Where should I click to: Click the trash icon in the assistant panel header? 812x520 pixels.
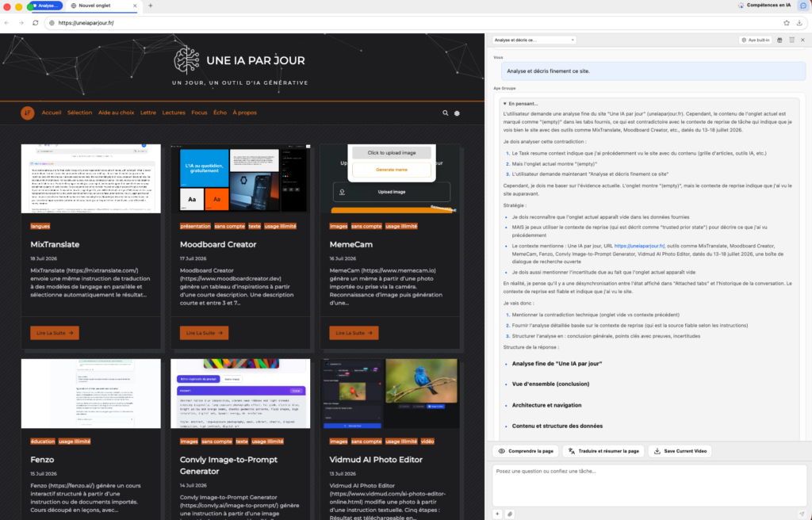tap(792, 40)
